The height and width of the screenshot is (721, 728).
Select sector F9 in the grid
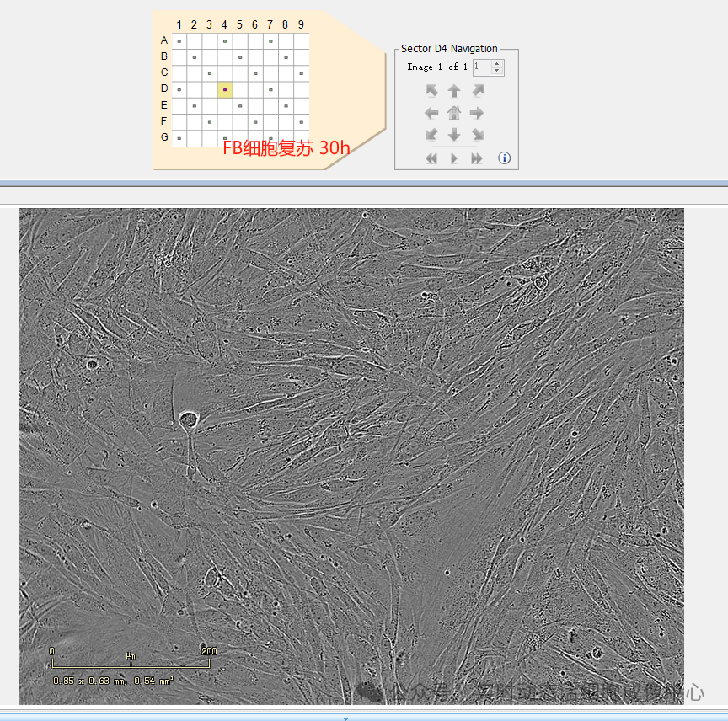pyautogui.click(x=302, y=122)
